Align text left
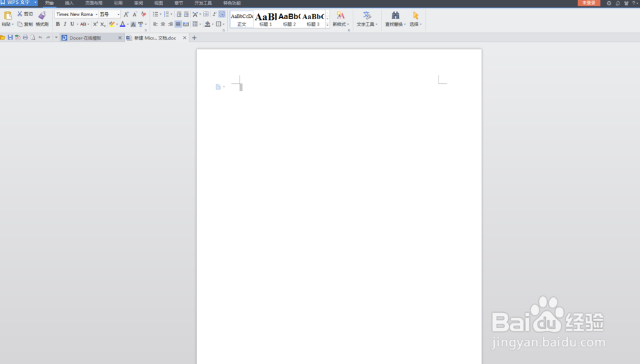 (155, 24)
